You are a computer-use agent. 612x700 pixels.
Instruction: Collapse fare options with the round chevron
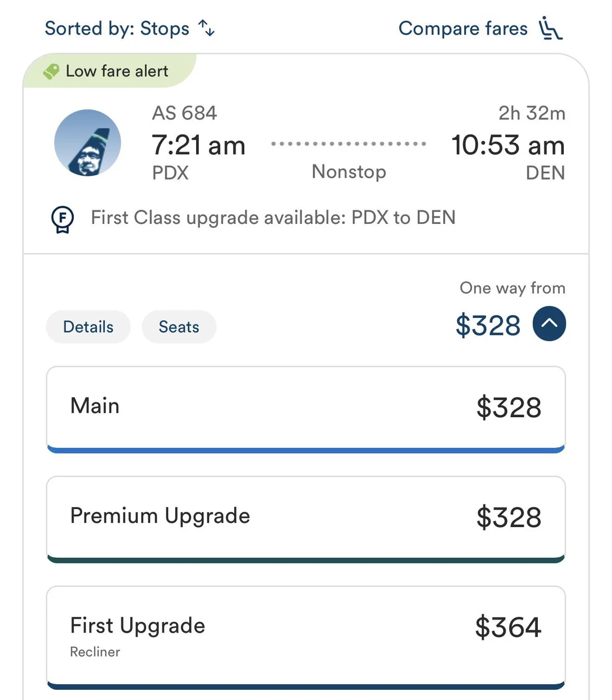click(x=549, y=324)
